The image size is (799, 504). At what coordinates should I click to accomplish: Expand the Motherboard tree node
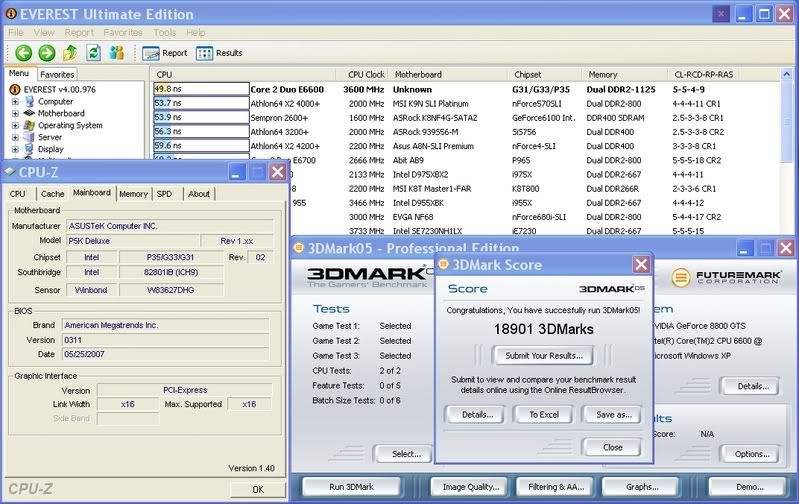pos(15,113)
